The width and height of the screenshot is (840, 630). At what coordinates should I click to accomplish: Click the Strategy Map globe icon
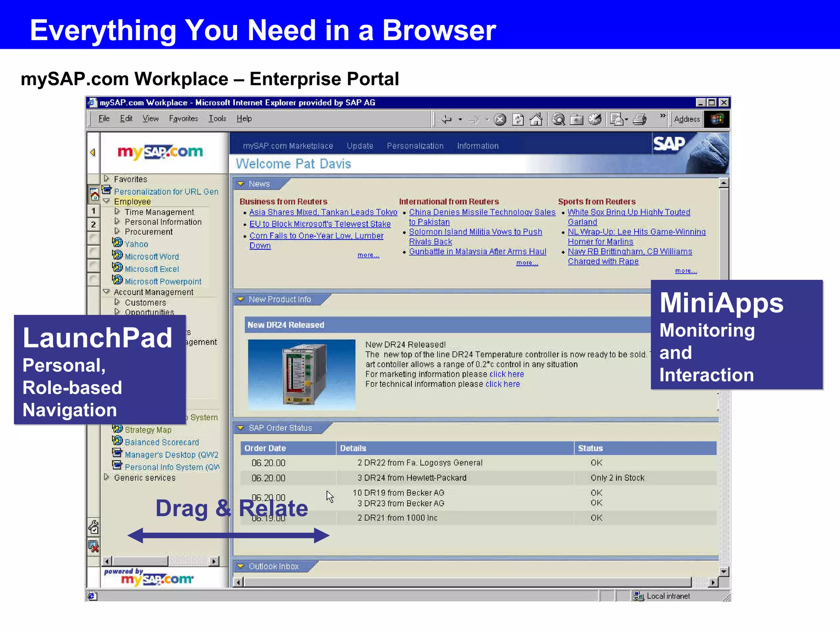[x=117, y=429]
